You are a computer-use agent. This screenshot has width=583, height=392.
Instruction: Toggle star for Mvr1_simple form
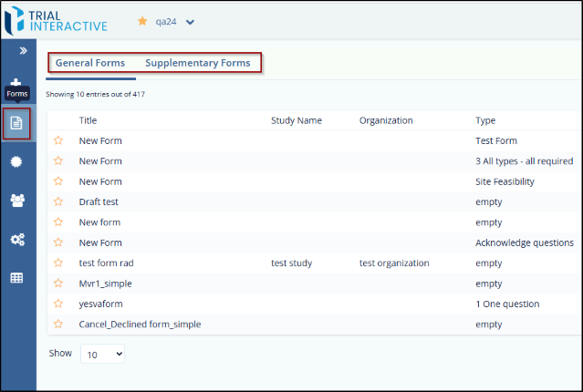coord(58,283)
